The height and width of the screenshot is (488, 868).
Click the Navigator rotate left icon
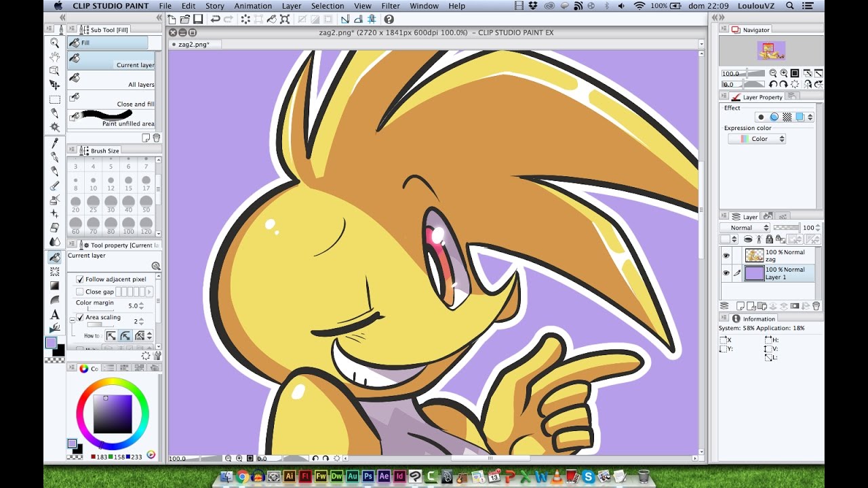pyautogui.click(x=774, y=84)
